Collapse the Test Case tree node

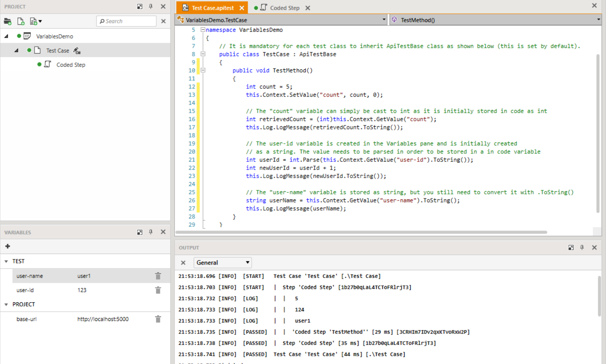pos(16,50)
